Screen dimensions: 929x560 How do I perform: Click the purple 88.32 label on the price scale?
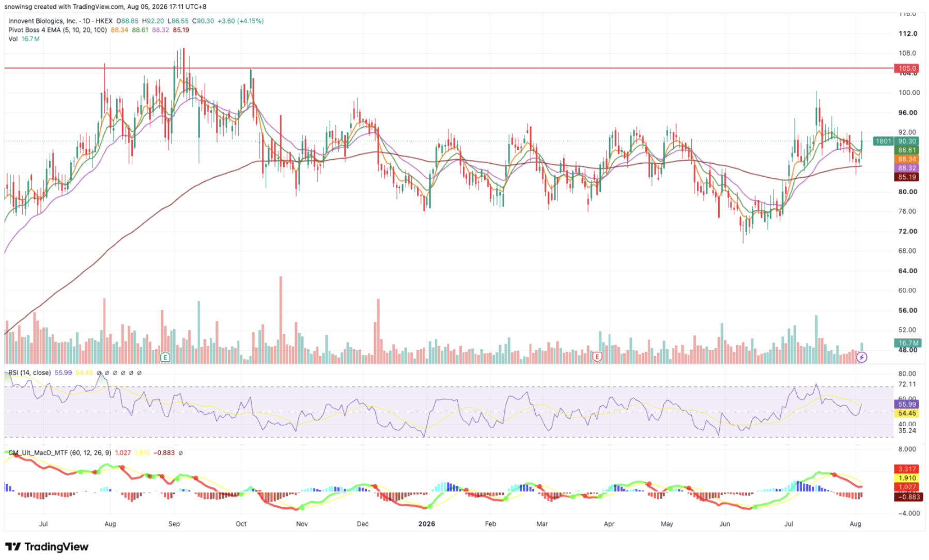(907, 168)
